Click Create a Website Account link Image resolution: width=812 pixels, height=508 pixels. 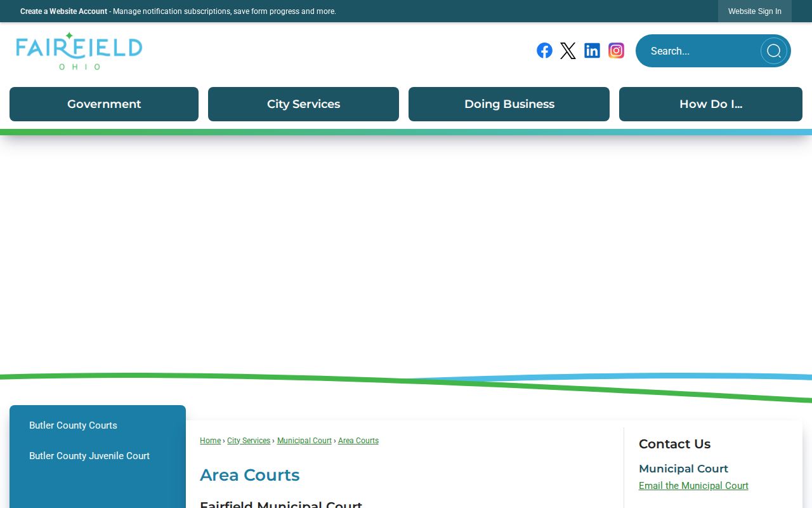point(63,11)
